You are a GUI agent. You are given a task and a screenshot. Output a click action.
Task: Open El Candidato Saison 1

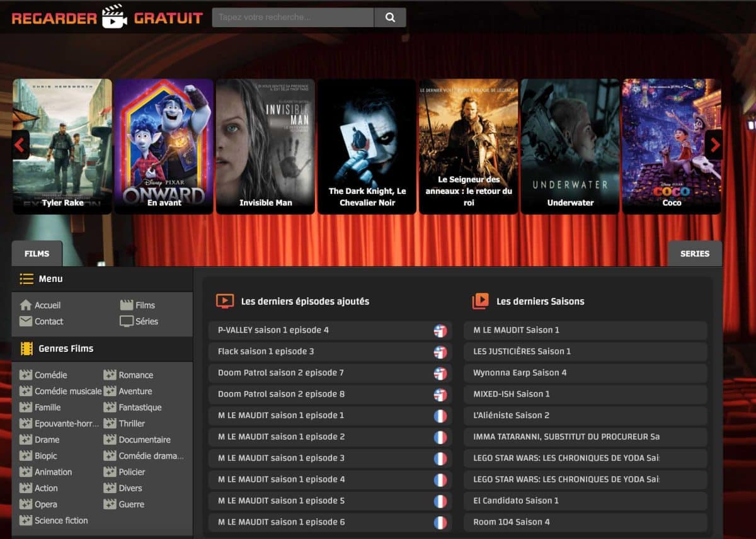click(x=585, y=501)
